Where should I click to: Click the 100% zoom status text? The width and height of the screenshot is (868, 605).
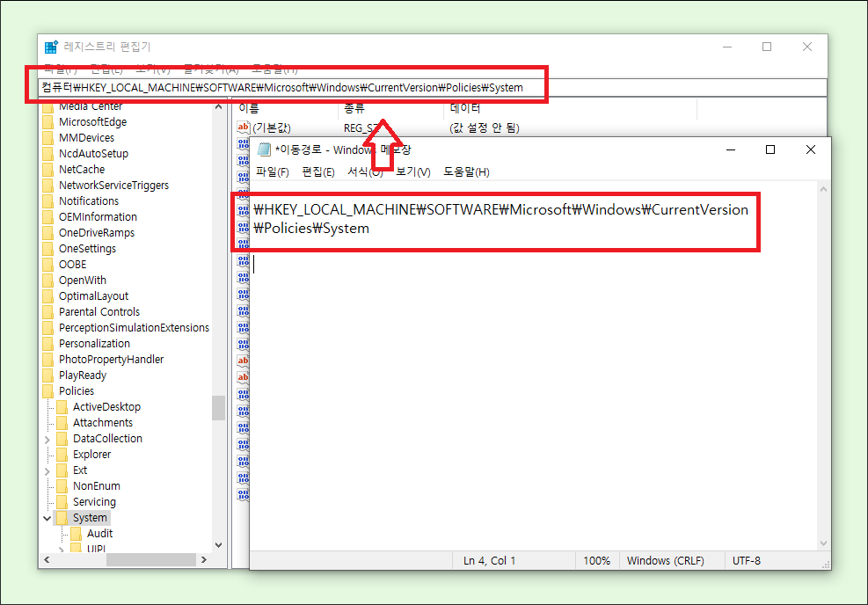(597, 561)
